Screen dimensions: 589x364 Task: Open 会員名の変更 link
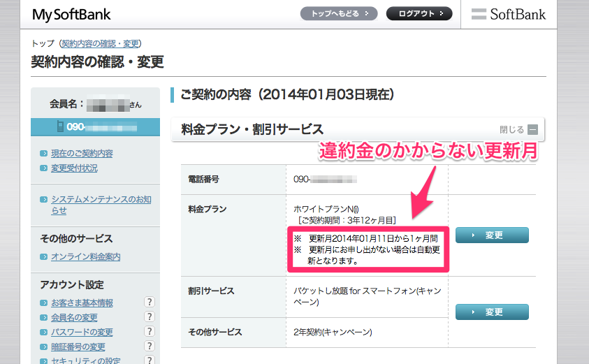pos(74,317)
